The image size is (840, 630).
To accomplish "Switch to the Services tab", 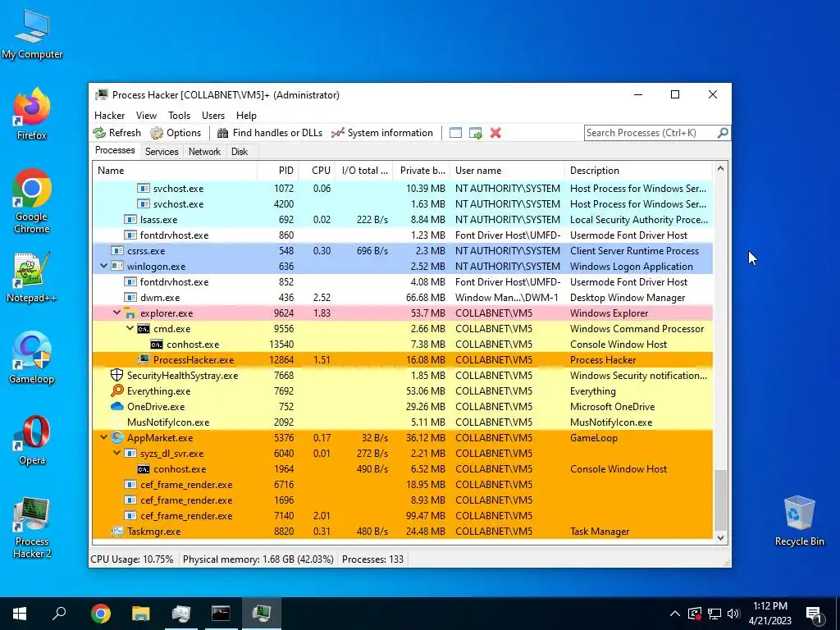I will tap(162, 152).
